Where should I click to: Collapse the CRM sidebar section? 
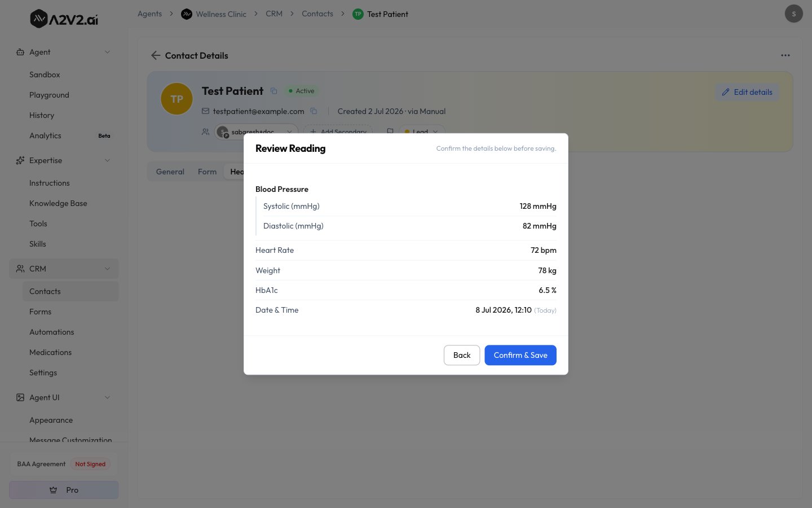click(107, 269)
